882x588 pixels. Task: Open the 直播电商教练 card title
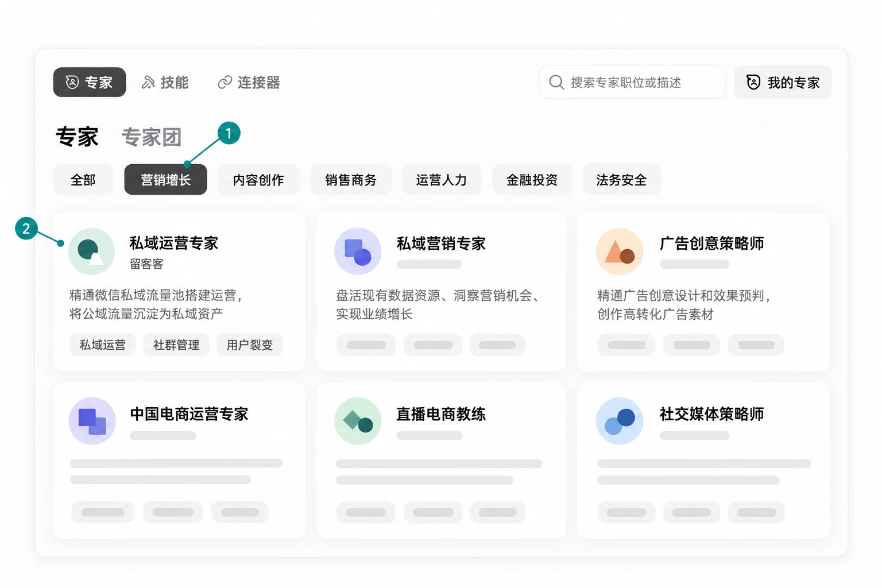441,414
